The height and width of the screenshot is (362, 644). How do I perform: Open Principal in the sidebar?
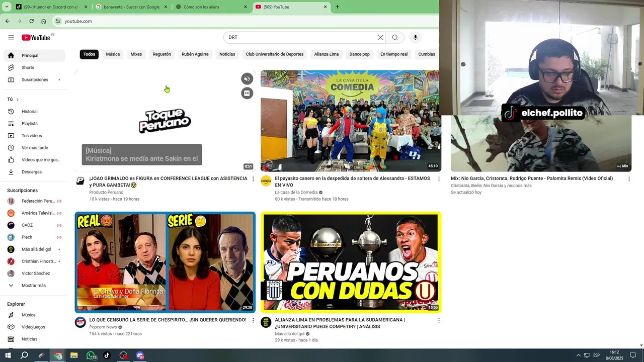[34, 55]
